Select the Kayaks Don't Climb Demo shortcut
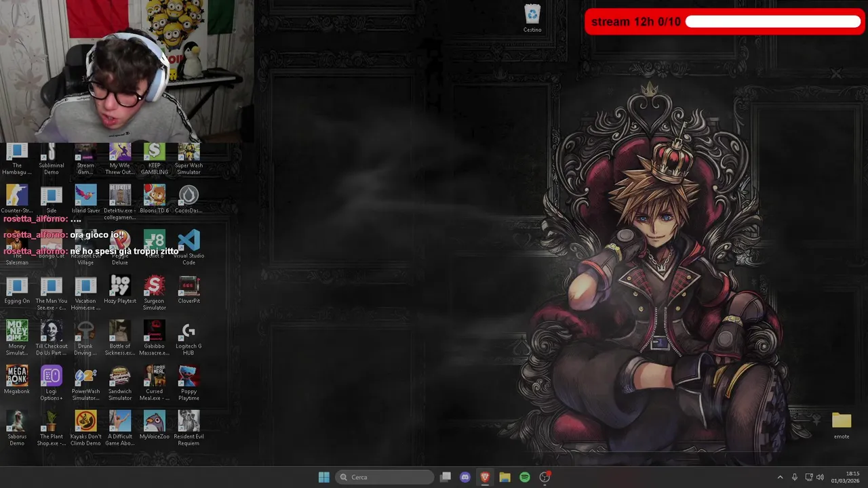 tap(86, 428)
